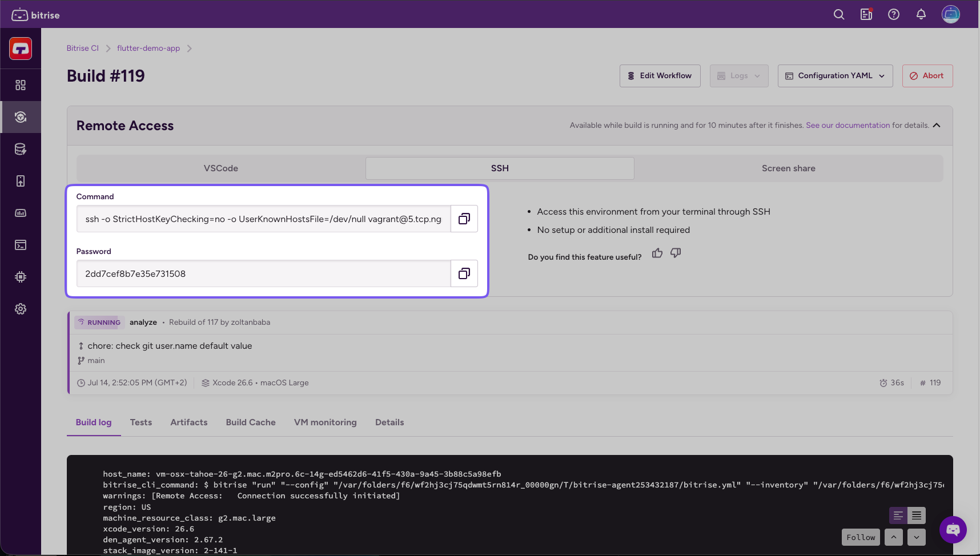
Task: Open the See our documentation link
Action: (848, 126)
